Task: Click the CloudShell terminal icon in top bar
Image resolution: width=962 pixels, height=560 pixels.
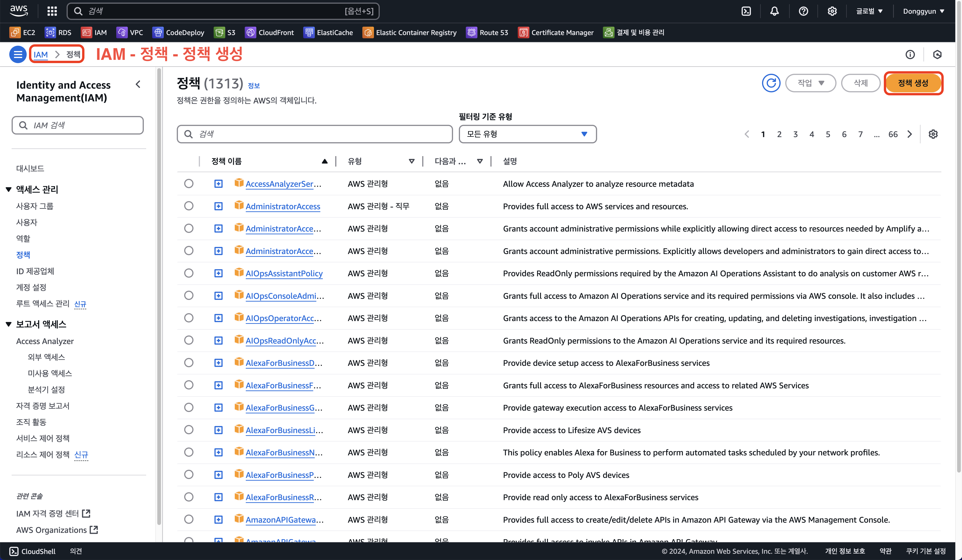Action: coord(746,11)
